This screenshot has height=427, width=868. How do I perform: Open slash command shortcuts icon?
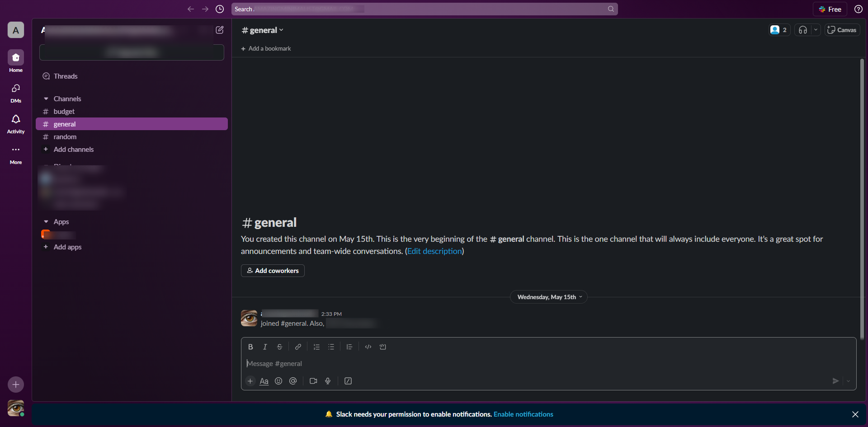(348, 381)
